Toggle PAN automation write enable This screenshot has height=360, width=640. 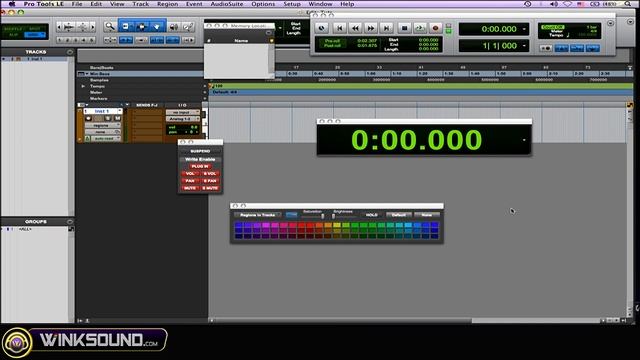[x=190, y=181]
